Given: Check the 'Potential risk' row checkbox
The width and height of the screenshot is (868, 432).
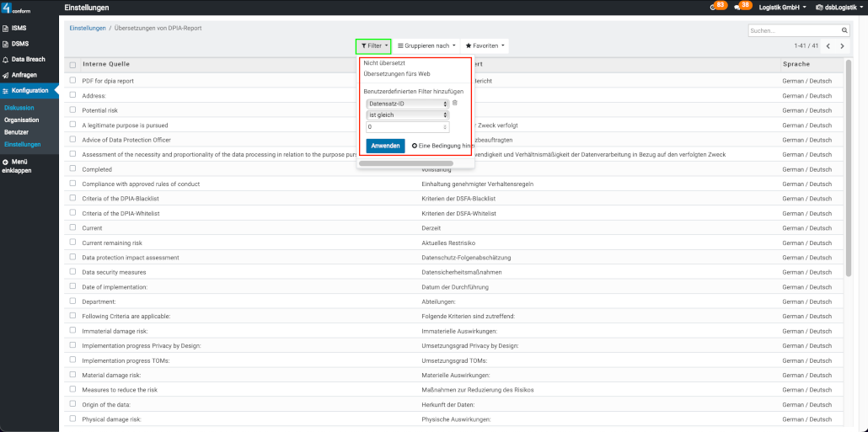Looking at the screenshot, I should pos(73,110).
